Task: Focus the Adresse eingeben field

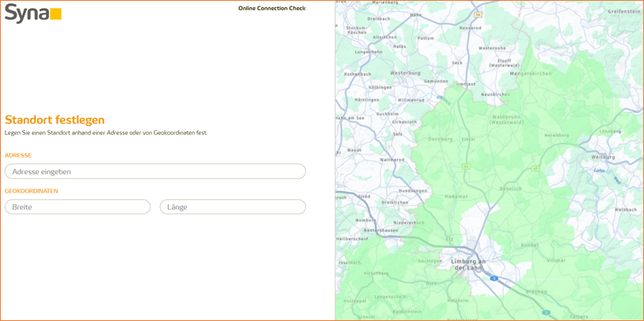Action: (x=155, y=171)
